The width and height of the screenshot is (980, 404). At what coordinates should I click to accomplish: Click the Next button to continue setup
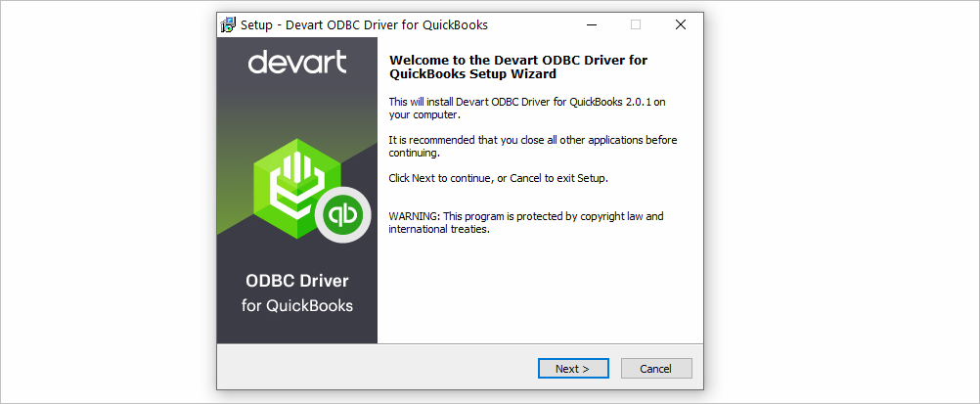[573, 369]
